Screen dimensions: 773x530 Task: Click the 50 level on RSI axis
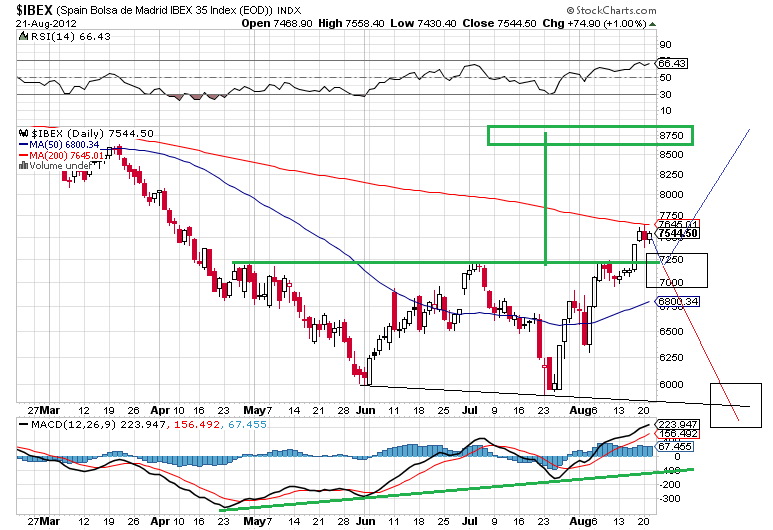[x=666, y=77]
